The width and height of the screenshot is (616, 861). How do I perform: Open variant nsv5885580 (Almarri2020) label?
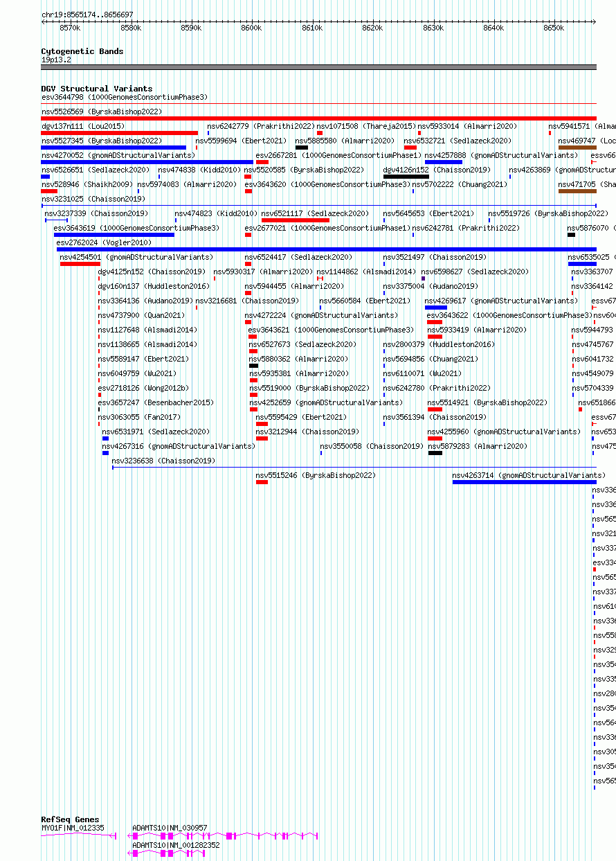point(345,141)
